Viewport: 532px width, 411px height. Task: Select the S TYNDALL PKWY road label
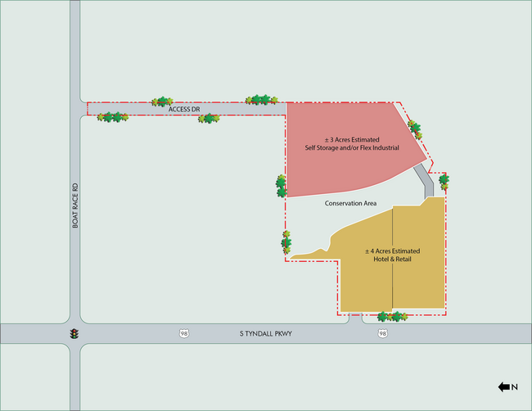pyautogui.click(x=266, y=334)
